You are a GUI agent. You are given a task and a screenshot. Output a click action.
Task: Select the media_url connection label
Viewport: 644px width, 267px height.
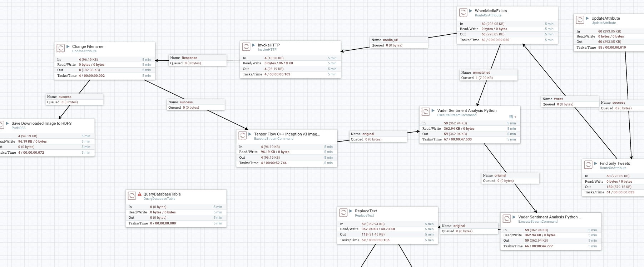(399, 43)
